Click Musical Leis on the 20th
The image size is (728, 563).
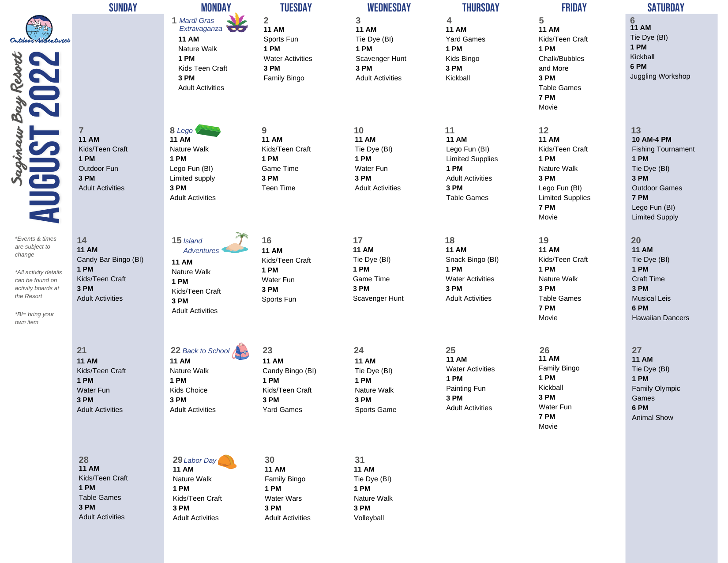coord(651,299)
